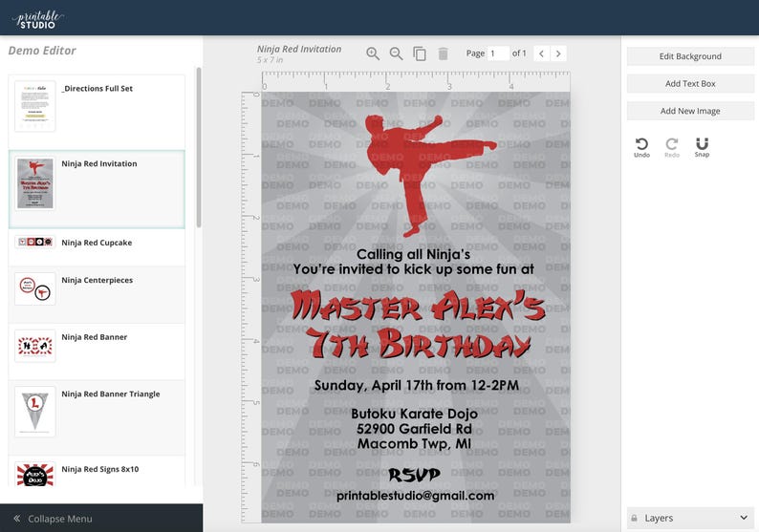
Task: Select the "Sunday, April 17th" date line
Action: 416,386
